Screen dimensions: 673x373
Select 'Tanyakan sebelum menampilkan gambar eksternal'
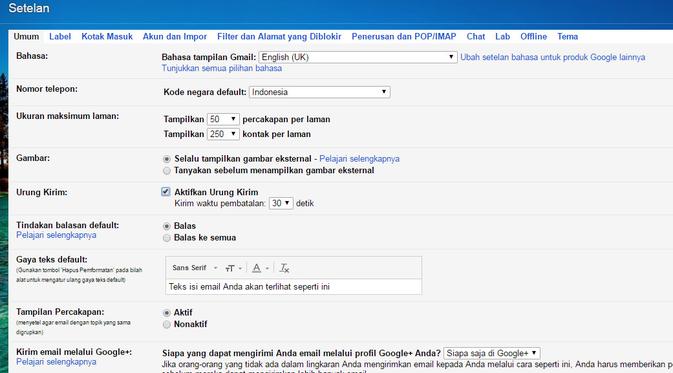tap(167, 171)
